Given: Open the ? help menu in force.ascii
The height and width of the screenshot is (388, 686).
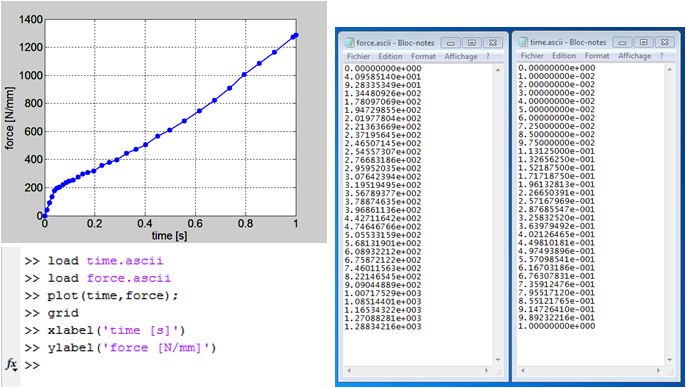Looking at the screenshot, I should [488, 56].
